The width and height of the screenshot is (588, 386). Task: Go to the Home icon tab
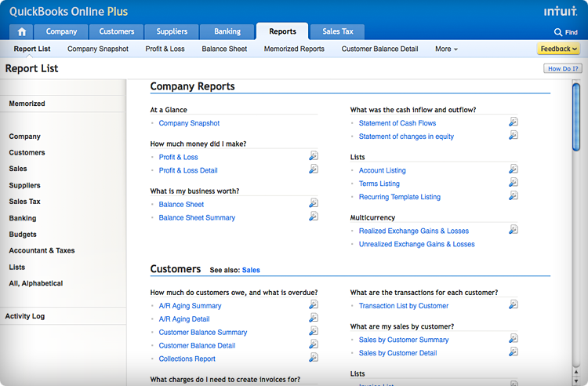click(22, 32)
